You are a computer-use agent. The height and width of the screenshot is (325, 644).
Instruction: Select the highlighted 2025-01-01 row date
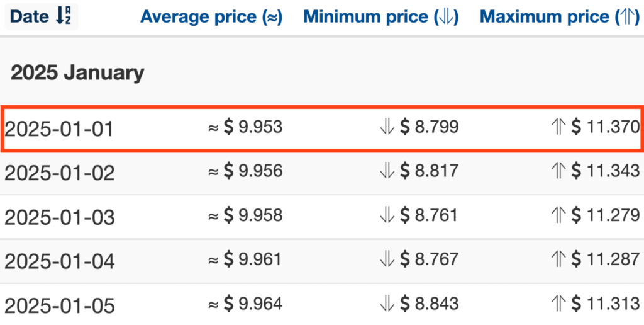58,129
